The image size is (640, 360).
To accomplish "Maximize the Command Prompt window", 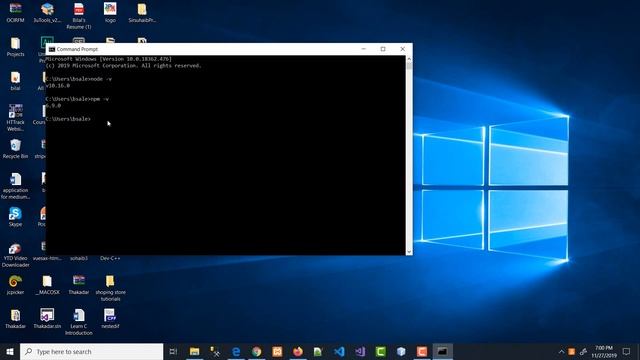I will pyautogui.click(x=383, y=49).
